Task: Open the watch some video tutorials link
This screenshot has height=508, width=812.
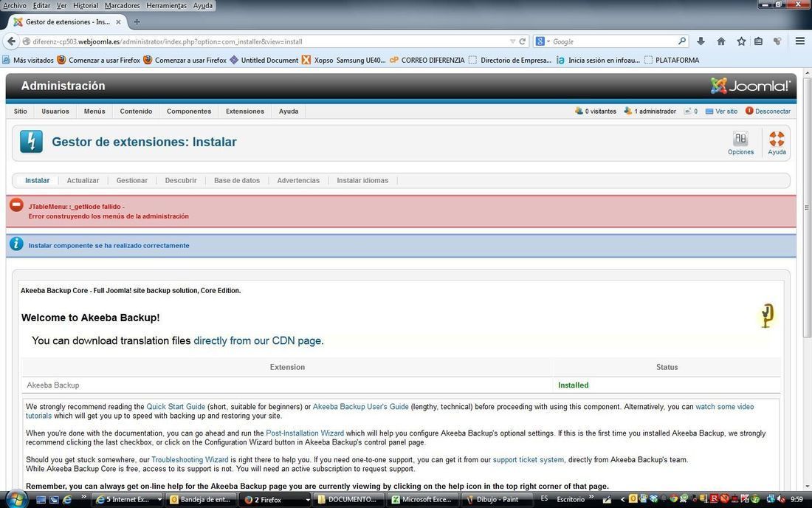Action: pyautogui.click(x=724, y=407)
